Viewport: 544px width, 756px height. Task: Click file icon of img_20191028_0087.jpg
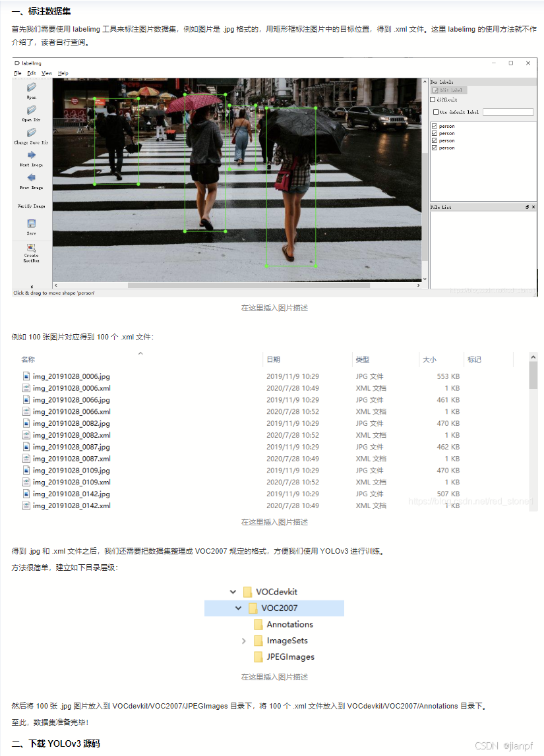(26, 446)
